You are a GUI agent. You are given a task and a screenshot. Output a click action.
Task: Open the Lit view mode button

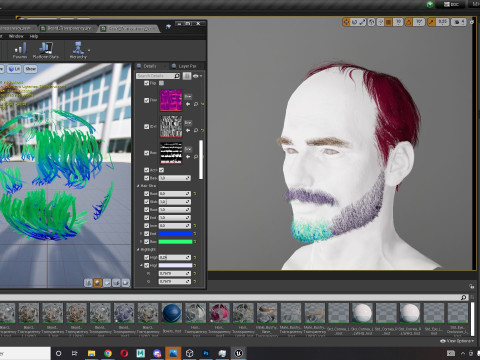click(14, 69)
